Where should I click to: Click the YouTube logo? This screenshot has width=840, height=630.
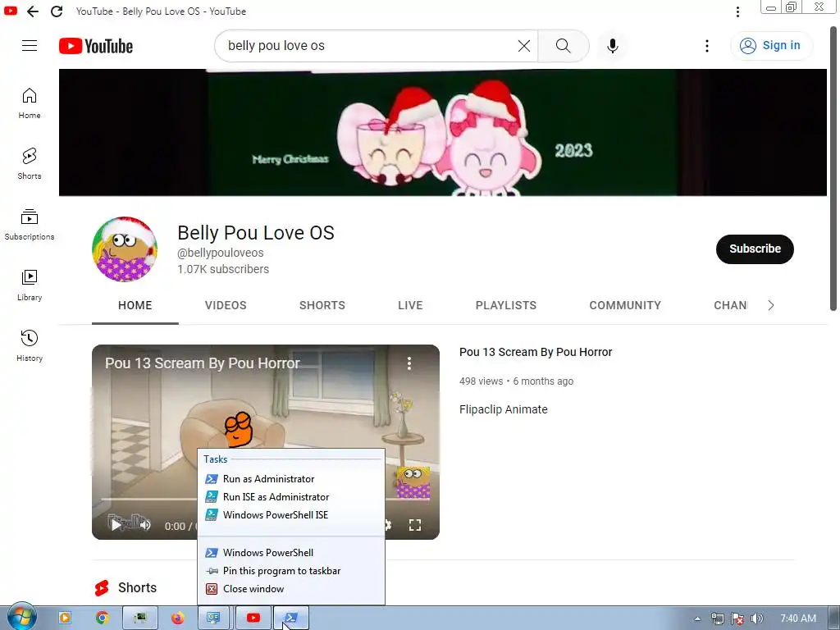click(x=96, y=46)
